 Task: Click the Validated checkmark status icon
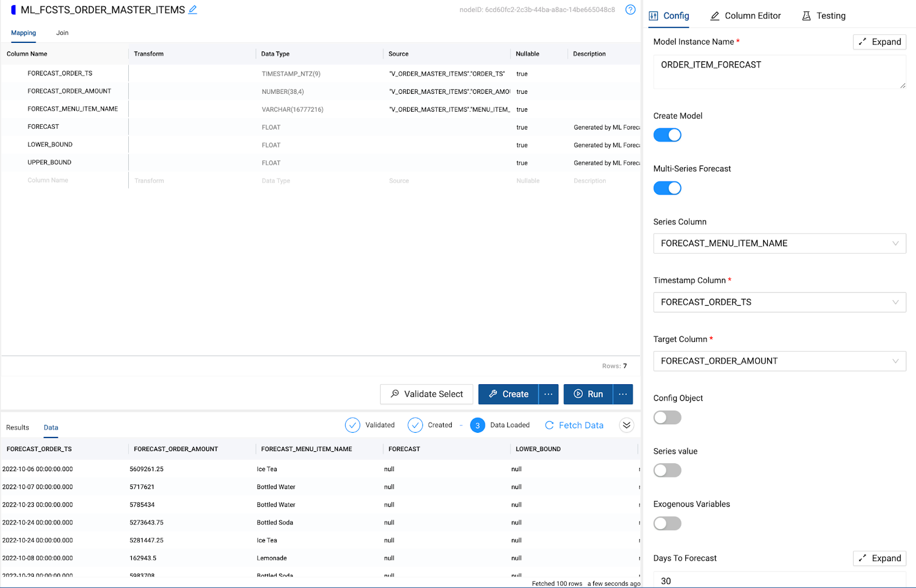[x=353, y=425]
